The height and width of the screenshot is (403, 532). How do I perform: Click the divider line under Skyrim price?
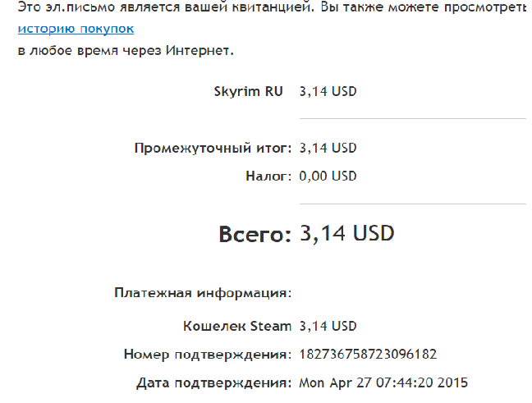413,119
